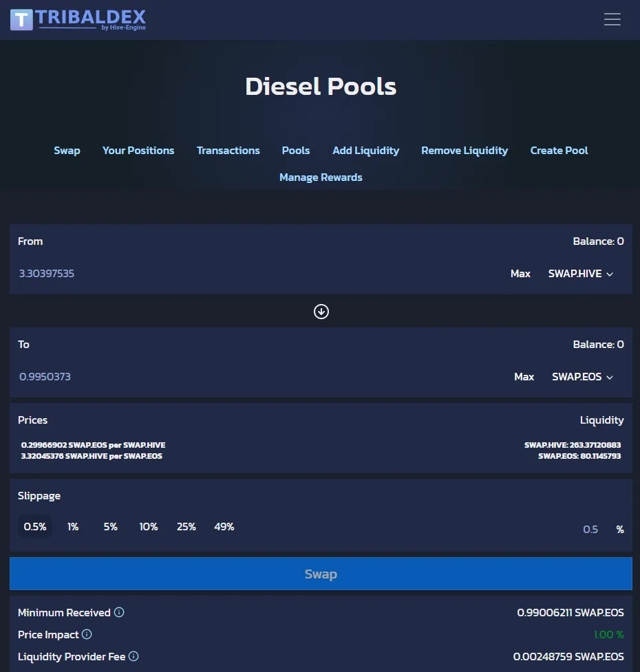Select 10% slippage option

[149, 527]
